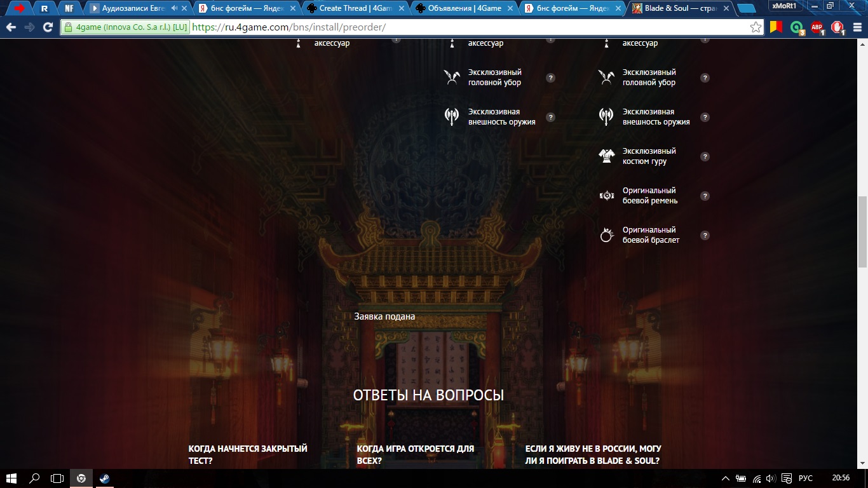
Task: Open the question mark beside Оригинальный боевой браслет
Action: 705,235
